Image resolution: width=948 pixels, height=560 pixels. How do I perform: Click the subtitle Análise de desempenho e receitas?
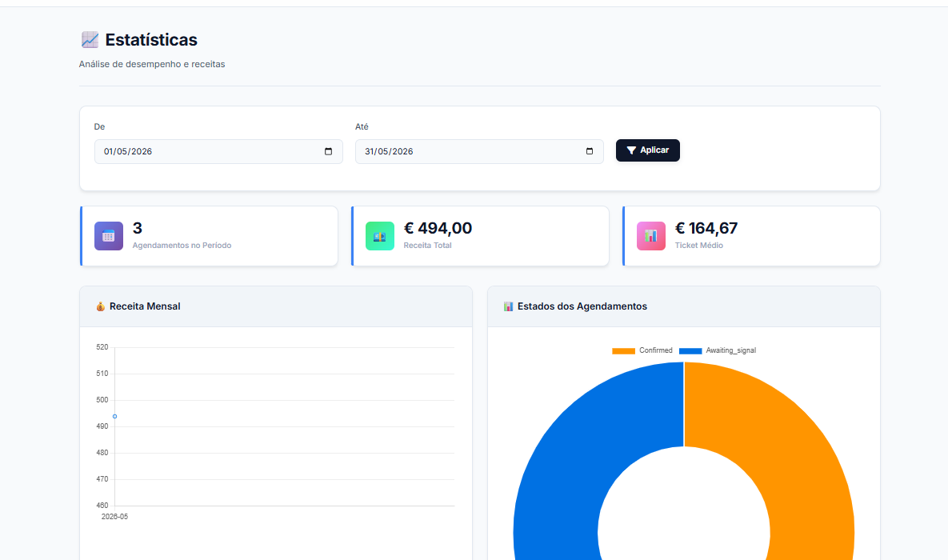152,64
